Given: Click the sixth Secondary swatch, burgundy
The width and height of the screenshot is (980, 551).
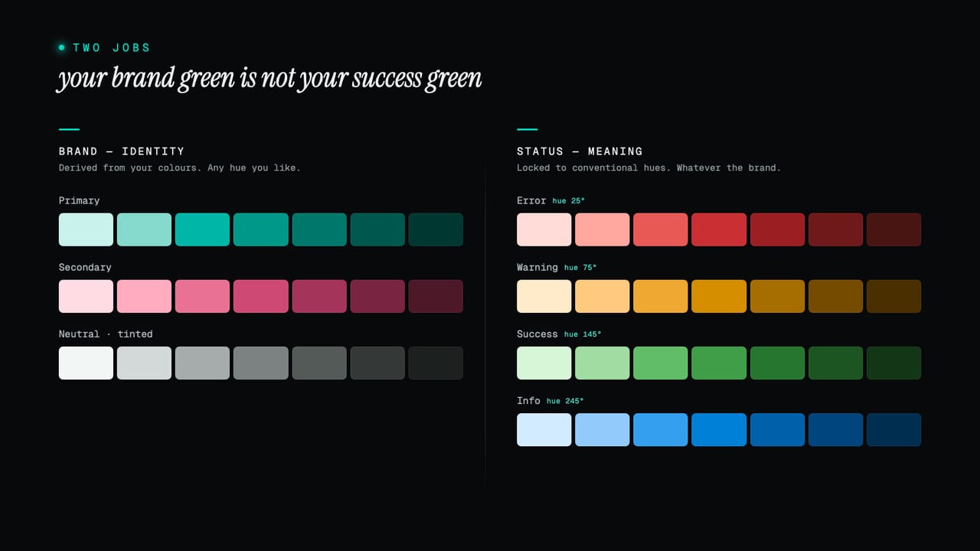Looking at the screenshot, I should click(377, 296).
